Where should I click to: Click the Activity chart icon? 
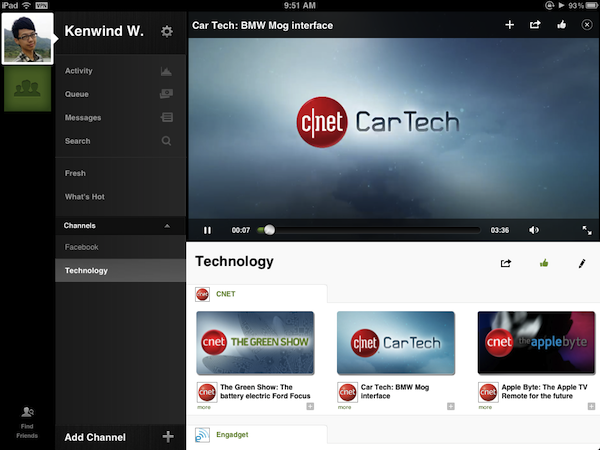coord(166,71)
